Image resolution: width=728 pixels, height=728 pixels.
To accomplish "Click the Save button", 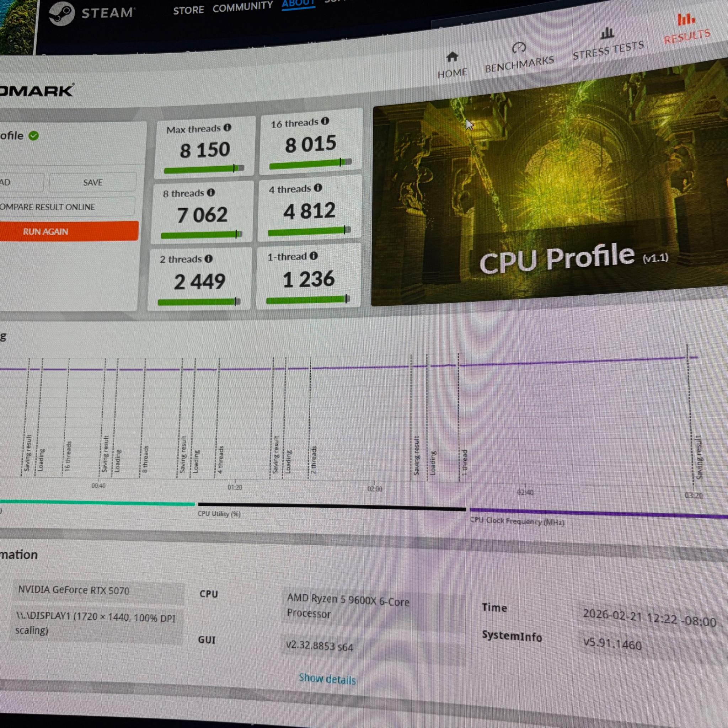I will pyautogui.click(x=93, y=182).
